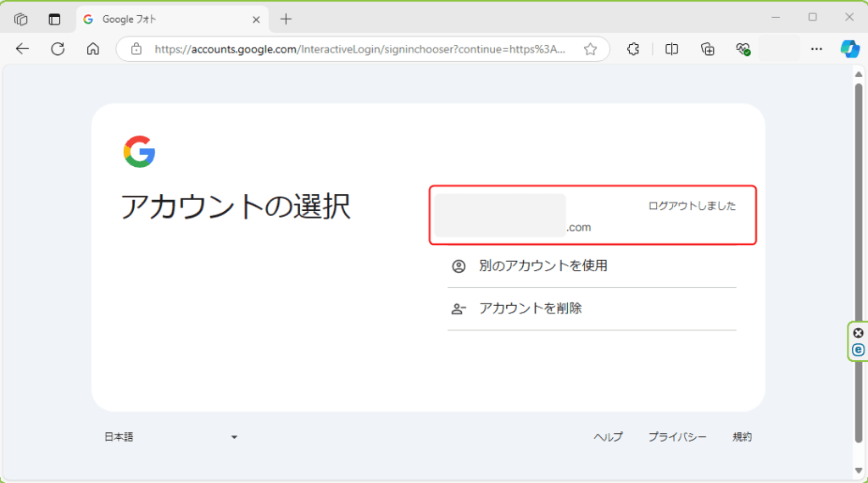Open the 規約 link

[742, 437]
